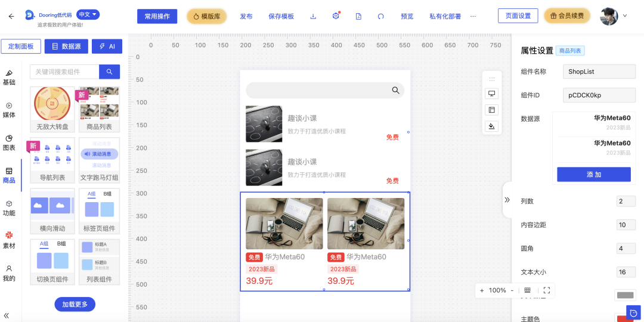Zoom in with the plus button
The image size is (644, 322).
[x=482, y=290]
